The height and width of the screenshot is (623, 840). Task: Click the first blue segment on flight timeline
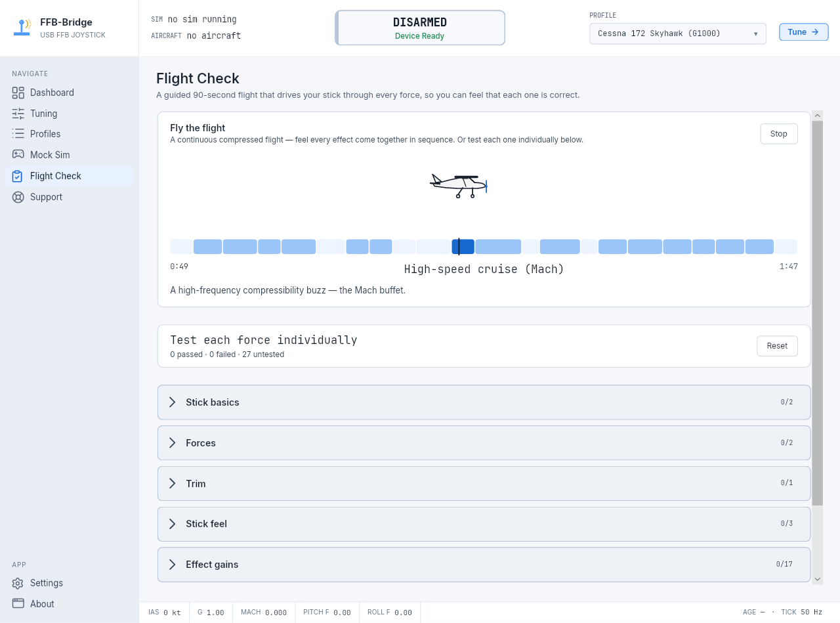pyautogui.click(x=207, y=247)
